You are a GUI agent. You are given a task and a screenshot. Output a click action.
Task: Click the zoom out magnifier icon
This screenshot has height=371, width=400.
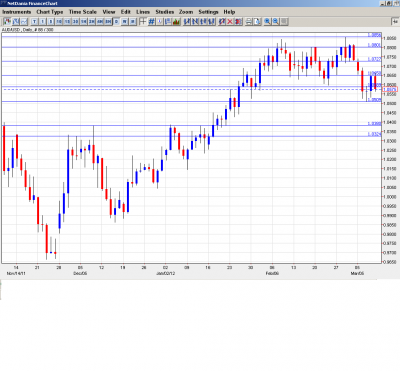[x=276, y=22]
